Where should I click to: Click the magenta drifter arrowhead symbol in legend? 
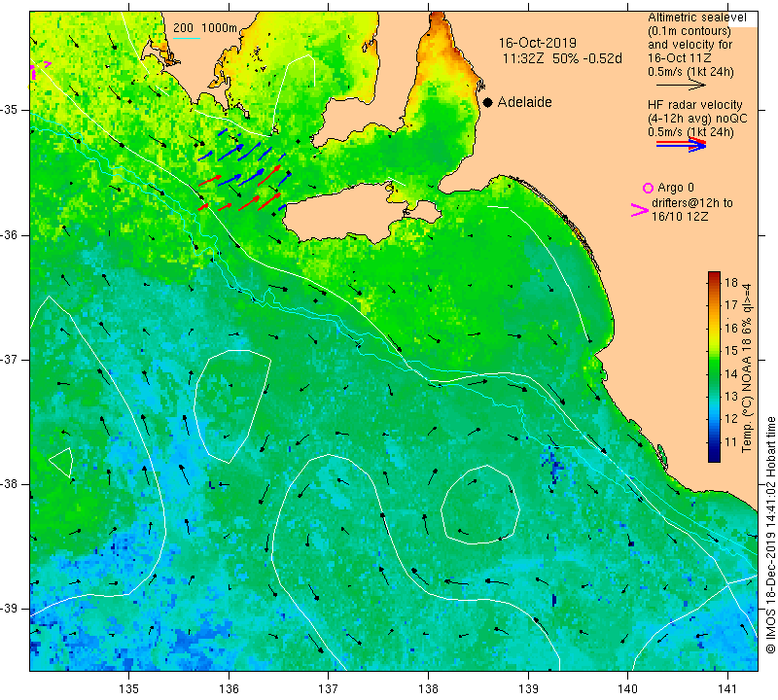pos(639,210)
